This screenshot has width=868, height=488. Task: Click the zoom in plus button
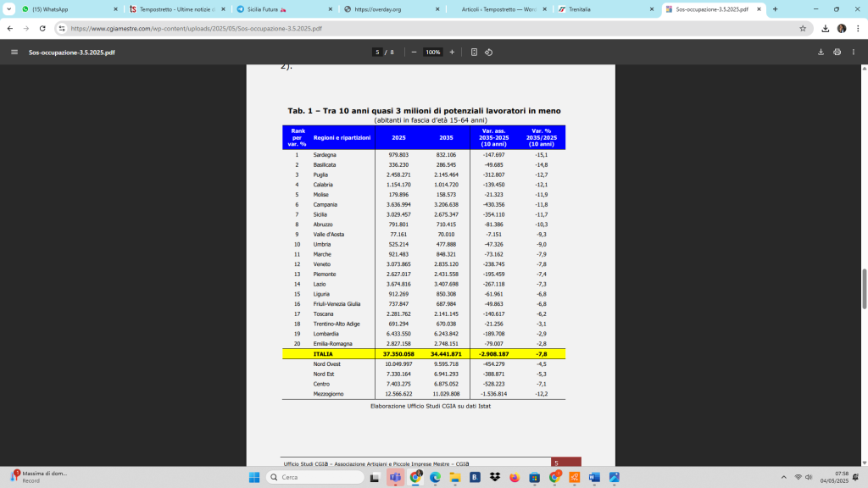tap(452, 52)
